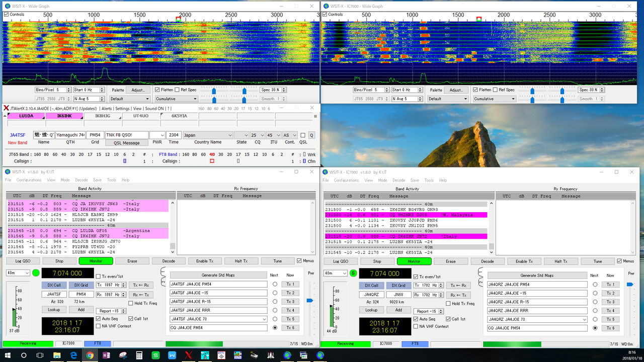Image resolution: width=644 pixels, height=362 pixels.
Task: Open Cumulative dropdown in left Wide Graph
Action: [176, 99]
